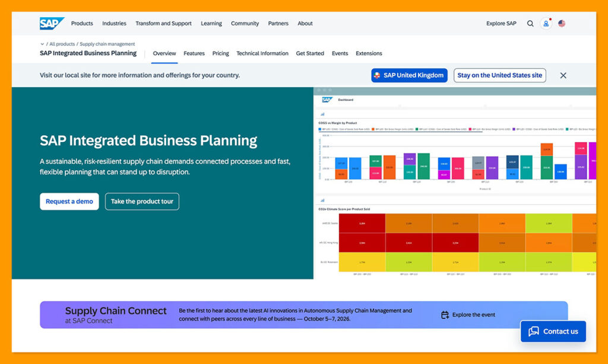The image size is (608, 364).
Task: Open the user account profile icon
Action: pos(546,24)
